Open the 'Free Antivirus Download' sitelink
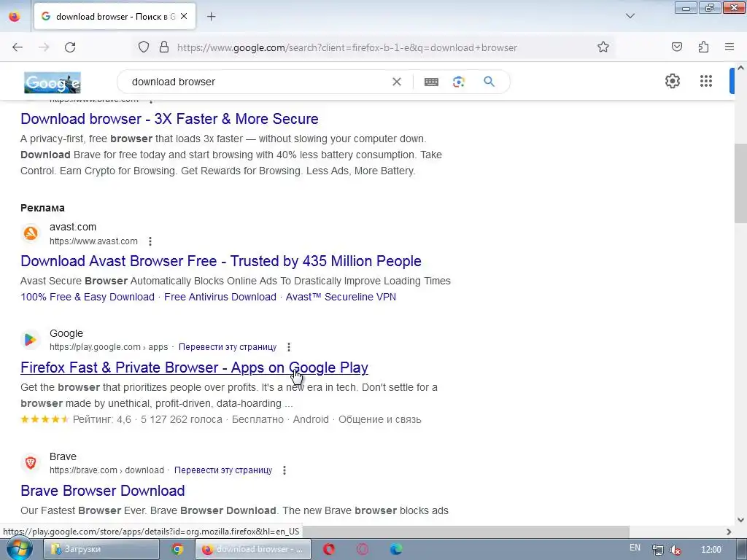 (x=220, y=297)
